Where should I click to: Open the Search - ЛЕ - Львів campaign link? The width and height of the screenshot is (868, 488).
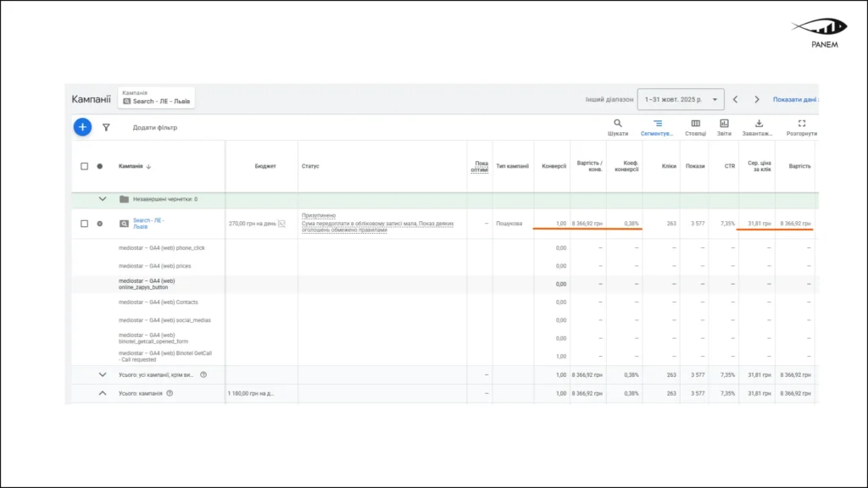pos(148,224)
